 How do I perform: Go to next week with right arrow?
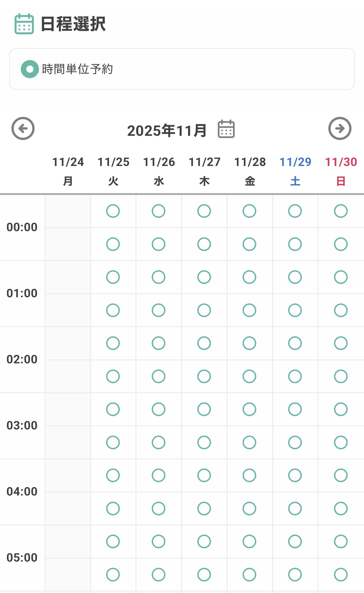(340, 129)
